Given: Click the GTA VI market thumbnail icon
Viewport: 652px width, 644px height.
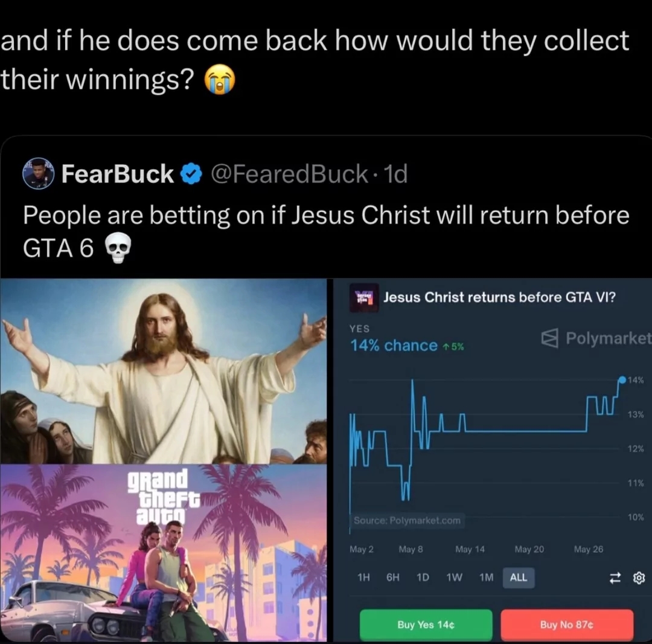Looking at the screenshot, I should tap(364, 297).
